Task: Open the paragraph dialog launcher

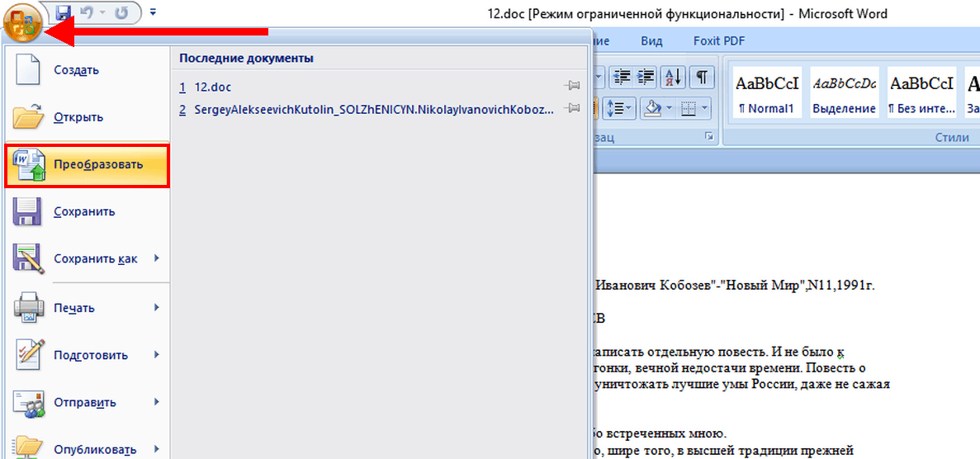Action: pyautogui.click(x=709, y=137)
